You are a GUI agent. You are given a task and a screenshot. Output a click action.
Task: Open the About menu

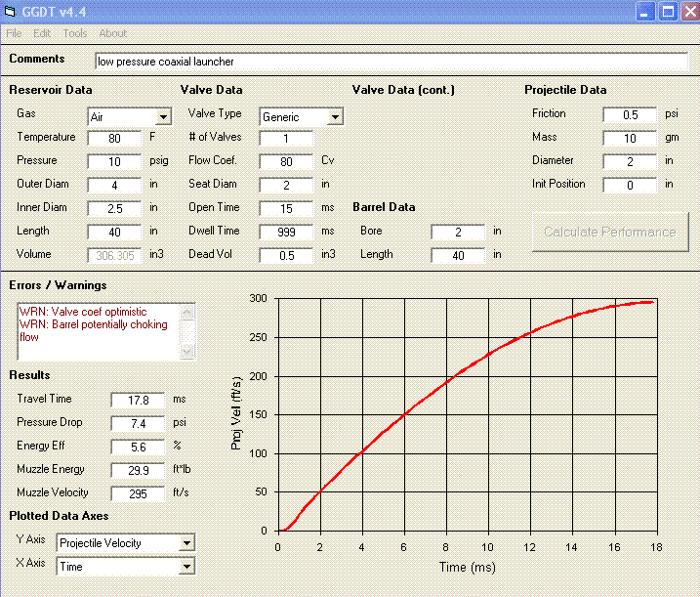[x=112, y=33]
